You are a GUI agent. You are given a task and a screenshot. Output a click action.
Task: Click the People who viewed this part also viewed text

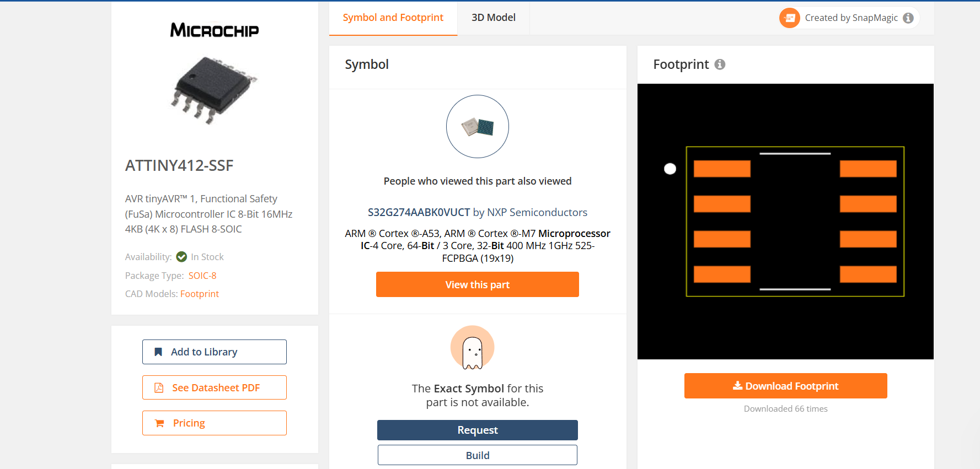pos(478,181)
